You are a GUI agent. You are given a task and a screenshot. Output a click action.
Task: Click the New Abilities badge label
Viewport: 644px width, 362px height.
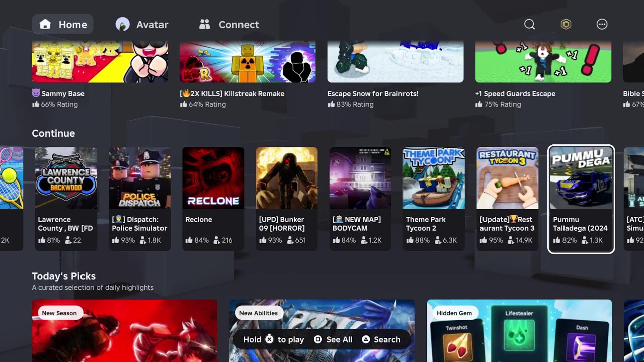tap(259, 313)
